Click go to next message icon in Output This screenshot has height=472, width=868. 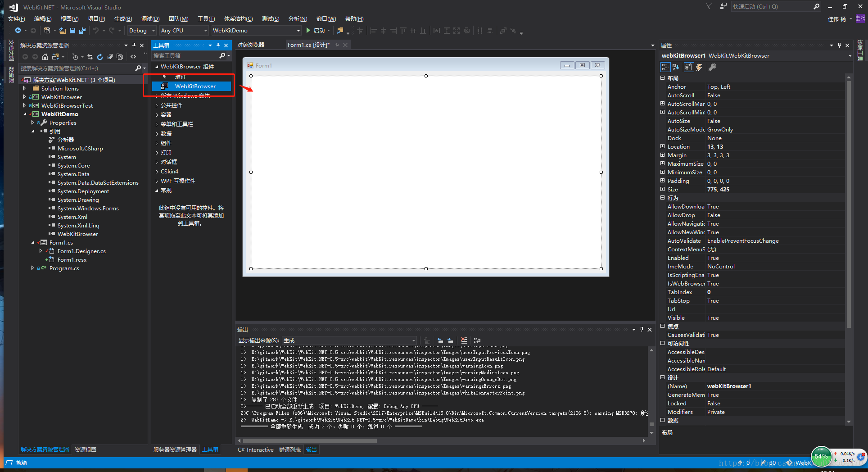(450, 340)
